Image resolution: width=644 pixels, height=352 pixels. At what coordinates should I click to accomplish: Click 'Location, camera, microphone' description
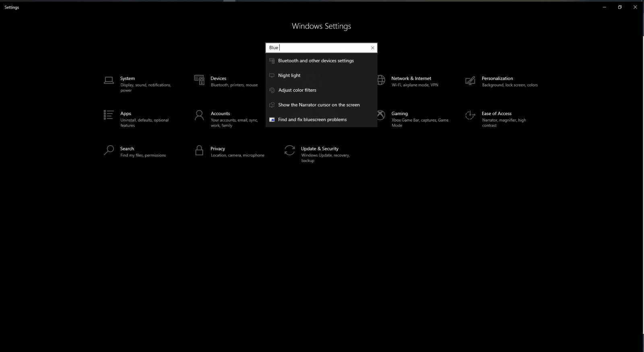(237, 155)
